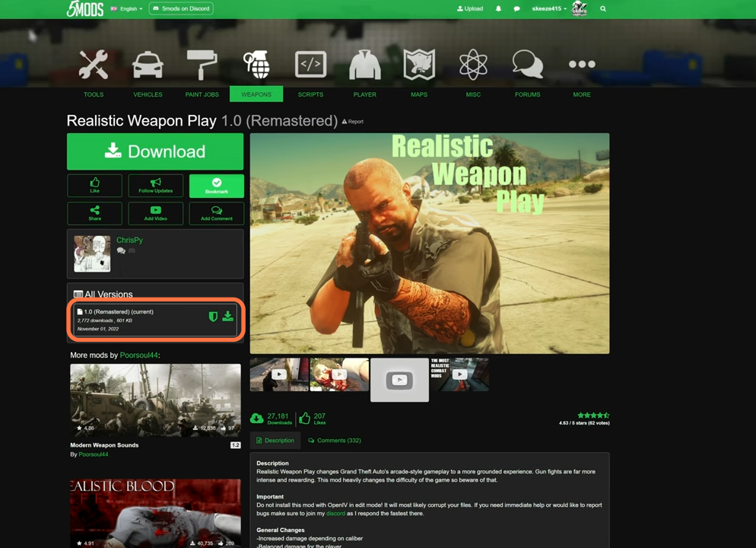Click ChrisPy's profile picture
This screenshot has width=756, height=548.
[x=92, y=253]
